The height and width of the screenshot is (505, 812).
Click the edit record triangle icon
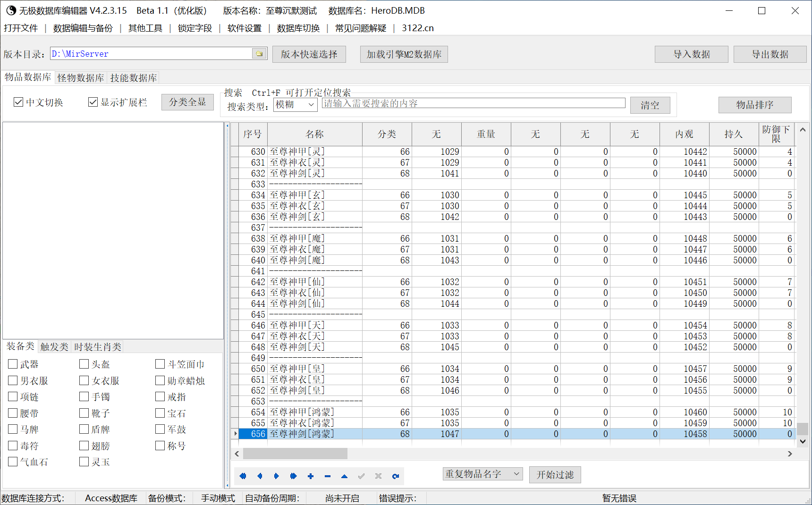[x=345, y=476]
